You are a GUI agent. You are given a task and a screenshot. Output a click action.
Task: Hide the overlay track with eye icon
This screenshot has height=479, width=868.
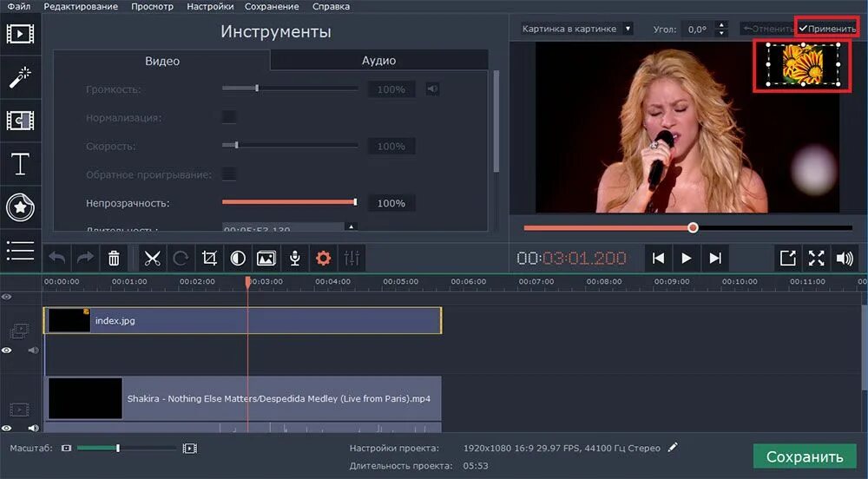tap(6, 350)
